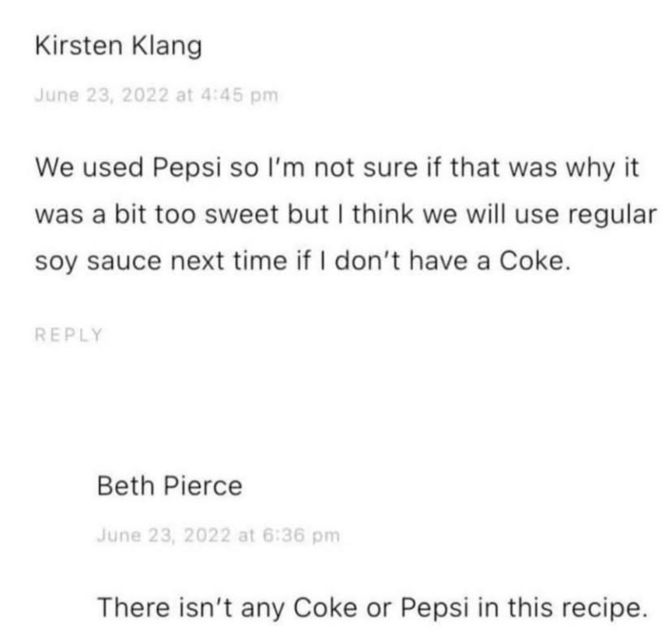This screenshot has width=672, height=641.
Task: Click "not sure" in the comment's first line
Action: 366,168
